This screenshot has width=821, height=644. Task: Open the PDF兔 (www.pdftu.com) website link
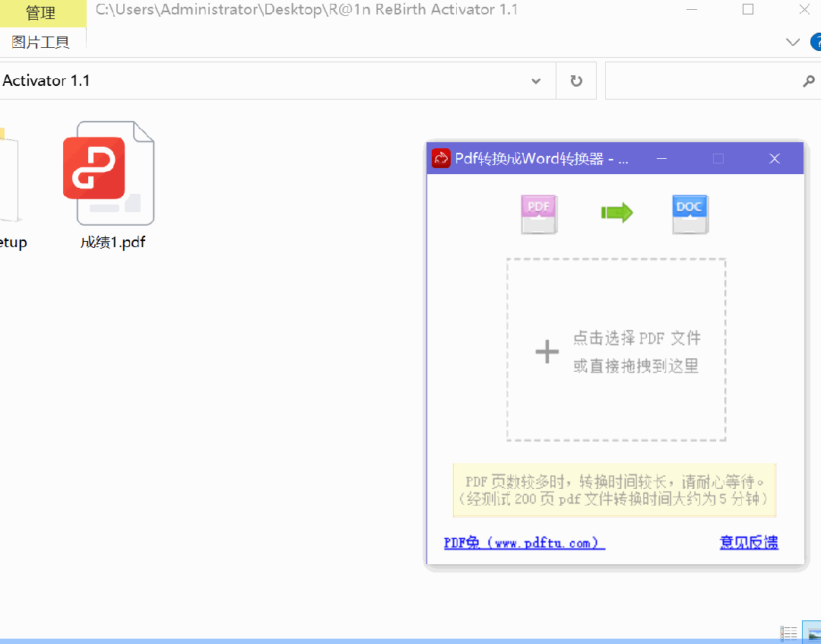(524, 542)
